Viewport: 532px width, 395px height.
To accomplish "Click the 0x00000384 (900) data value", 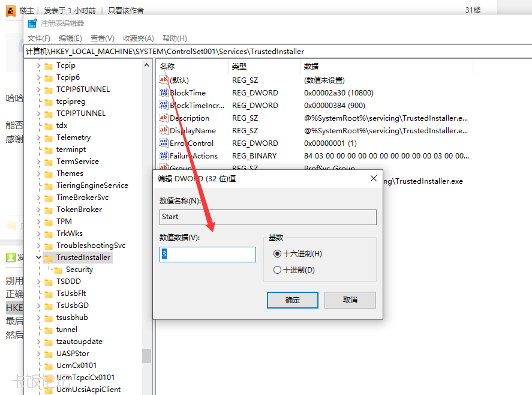I will 335,105.
